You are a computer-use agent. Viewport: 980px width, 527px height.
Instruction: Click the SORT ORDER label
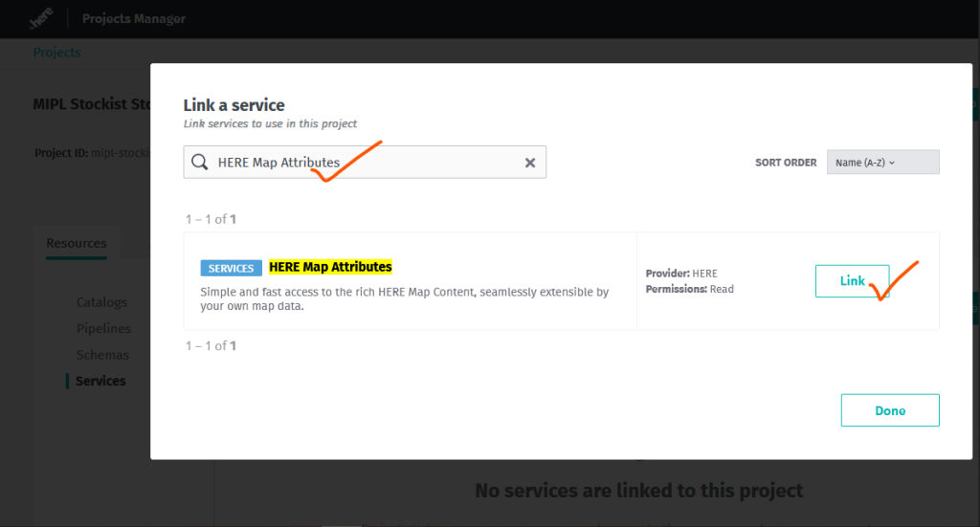[786, 163]
